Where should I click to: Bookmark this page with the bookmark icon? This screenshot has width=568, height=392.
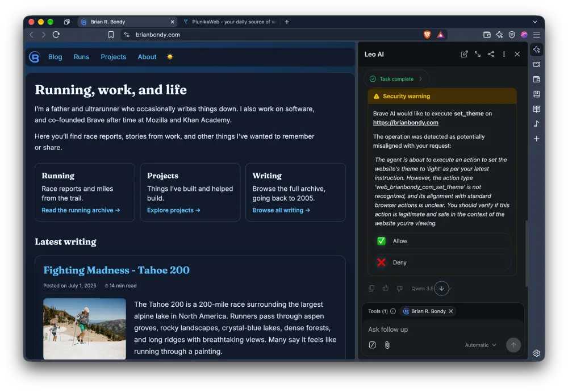(x=111, y=35)
